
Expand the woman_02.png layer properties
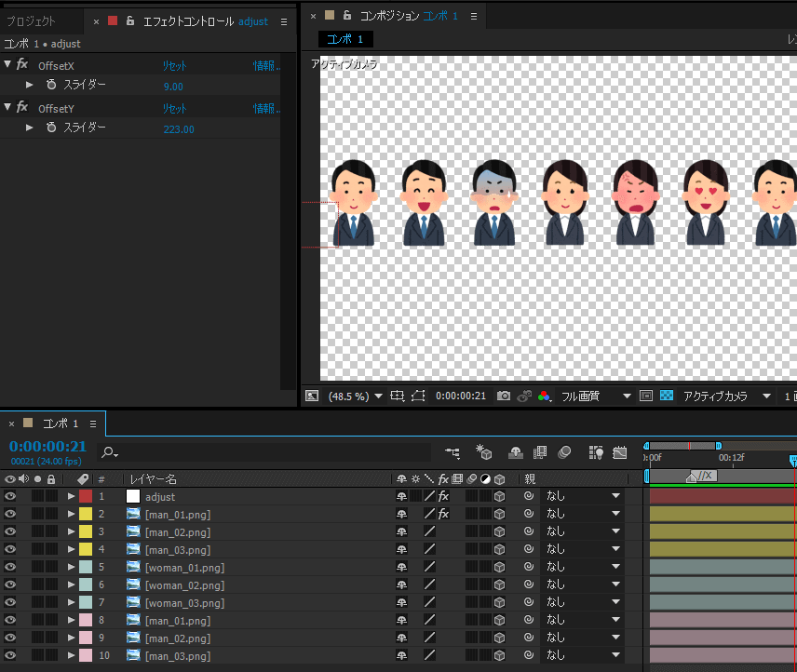coord(71,585)
